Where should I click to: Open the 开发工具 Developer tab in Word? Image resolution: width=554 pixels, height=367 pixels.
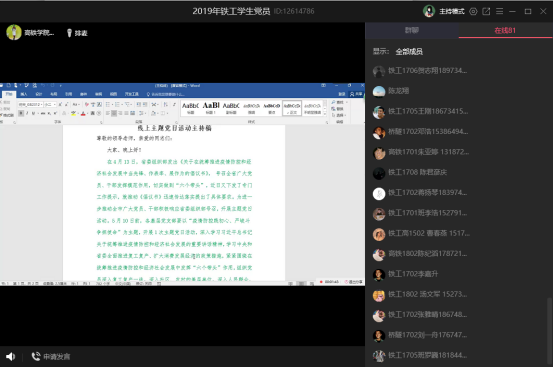pos(131,94)
